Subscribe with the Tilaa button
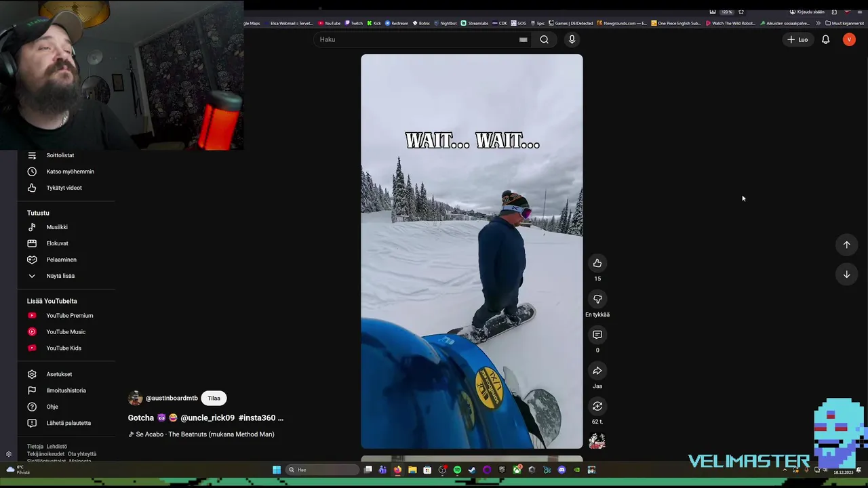 214,399
